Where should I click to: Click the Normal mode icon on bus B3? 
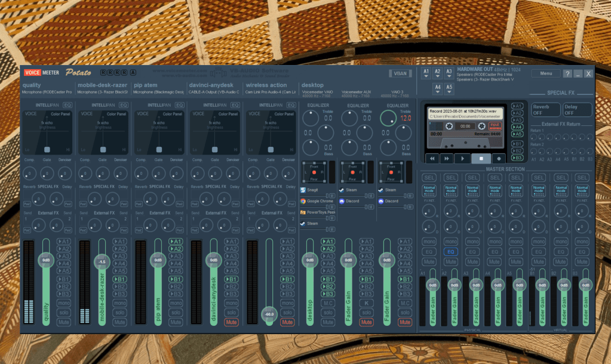(582, 190)
